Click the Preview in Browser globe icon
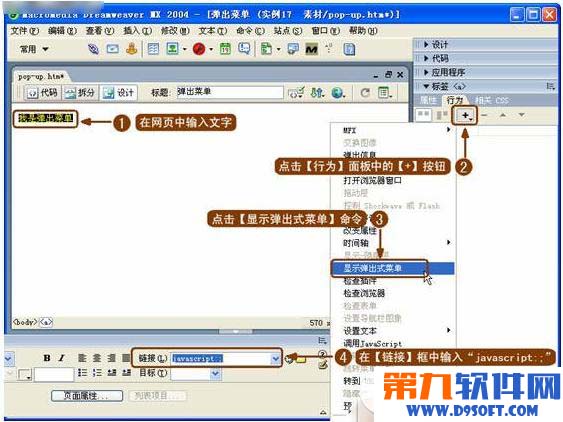Viewport: 563px width, 422px height. coord(338,93)
